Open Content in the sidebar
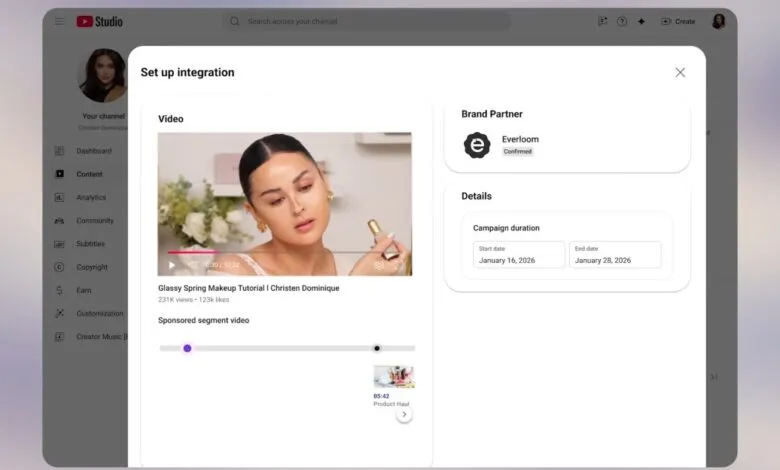The image size is (780, 470). (x=90, y=174)
